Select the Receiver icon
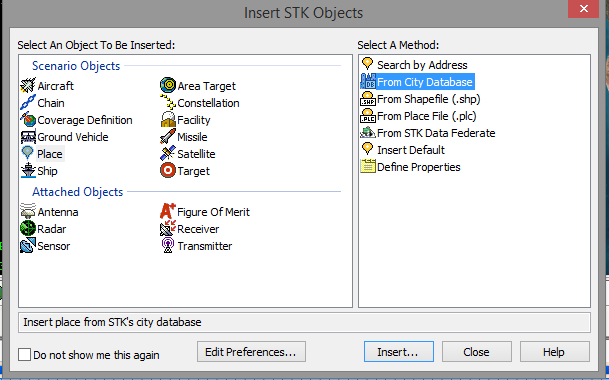The width and height of the screenshot is (609, 380). pos(168,228)
